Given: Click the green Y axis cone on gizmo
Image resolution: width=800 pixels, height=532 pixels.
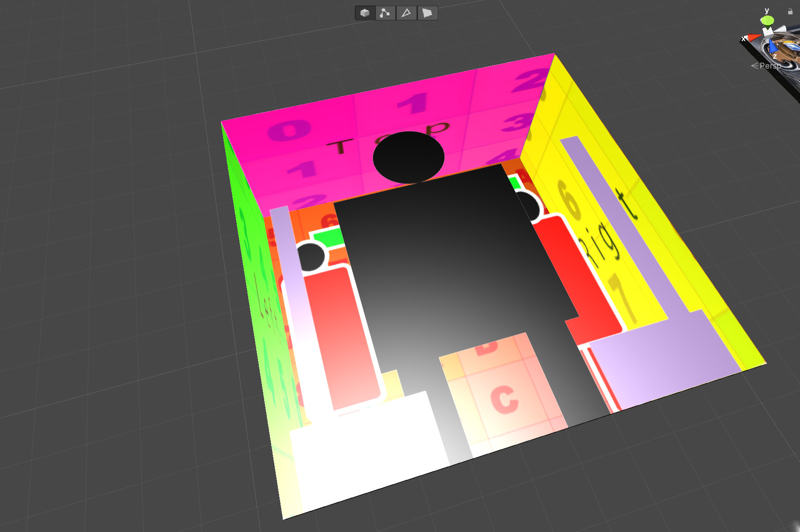Looking at the screenshot, I should pyautogui.click(x=767, y=20).
